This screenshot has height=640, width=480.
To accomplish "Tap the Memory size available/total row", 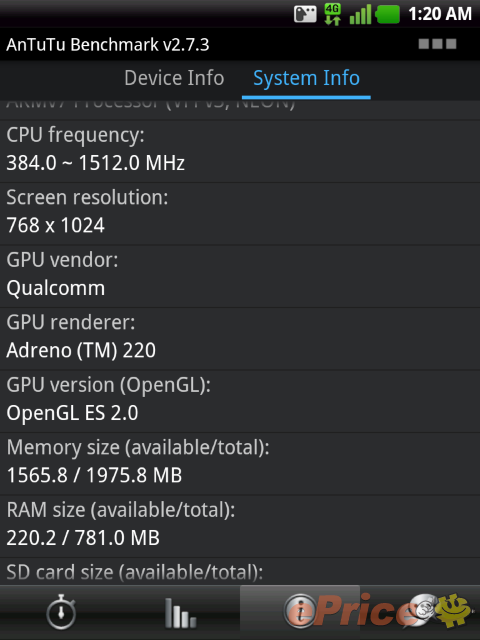I will pyautogui.click(x=240, y=463).
